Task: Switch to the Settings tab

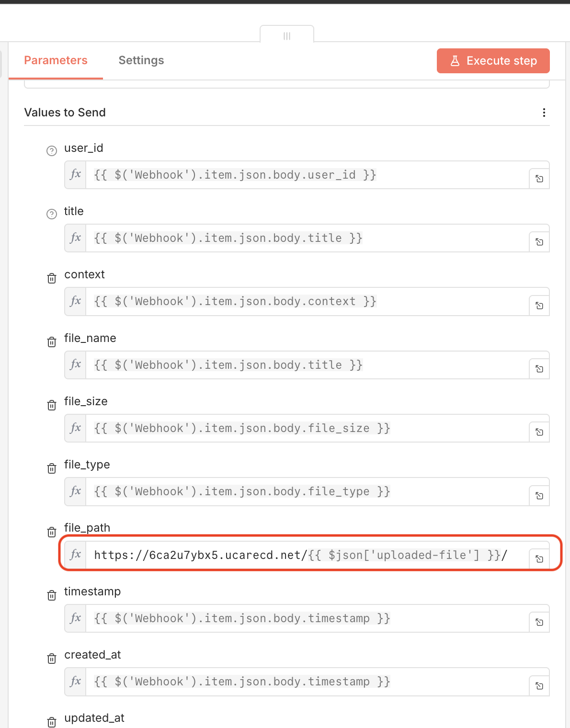Action: coord(141,60)
